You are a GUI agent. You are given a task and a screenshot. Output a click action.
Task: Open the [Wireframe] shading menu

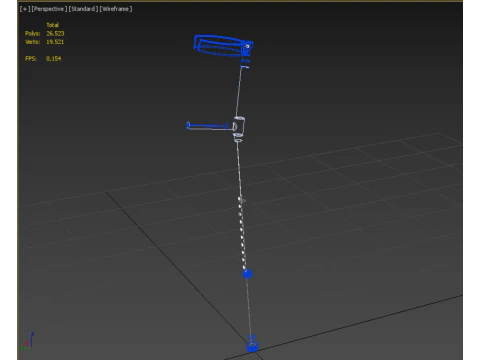tap(116, 9)
